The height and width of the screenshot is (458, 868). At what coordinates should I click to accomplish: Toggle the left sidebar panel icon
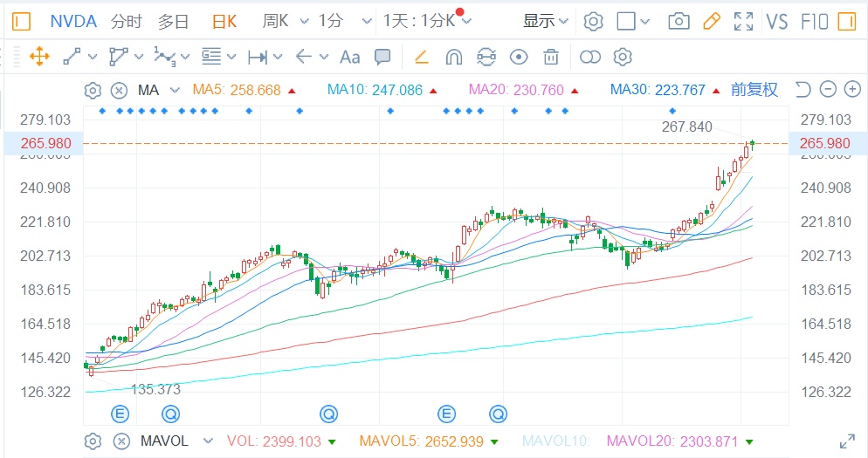(x=20, y=22)
